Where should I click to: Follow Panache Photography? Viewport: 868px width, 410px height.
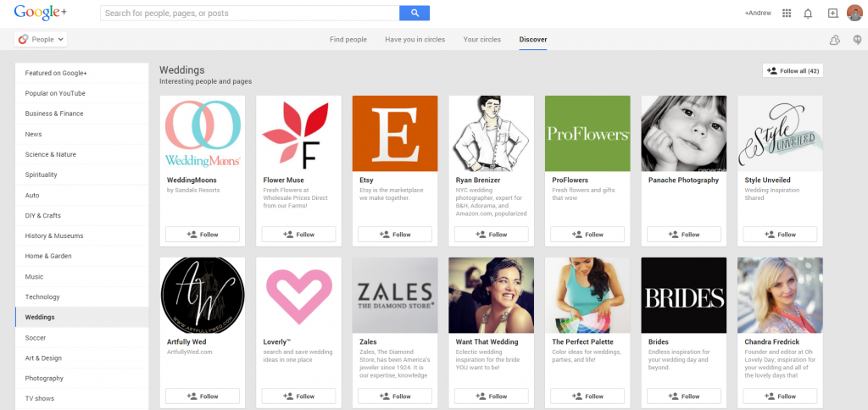tap(684, 235)
